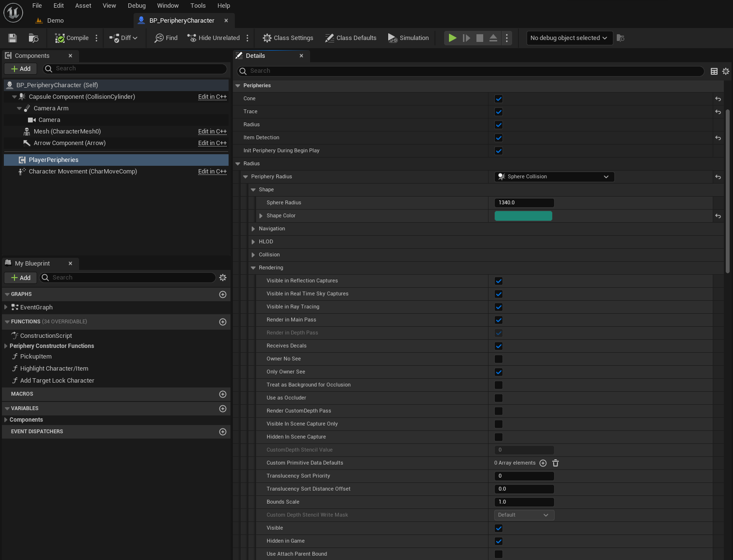Add a new graph with plus icon
The image size is (733, 560).
(223, 294)
